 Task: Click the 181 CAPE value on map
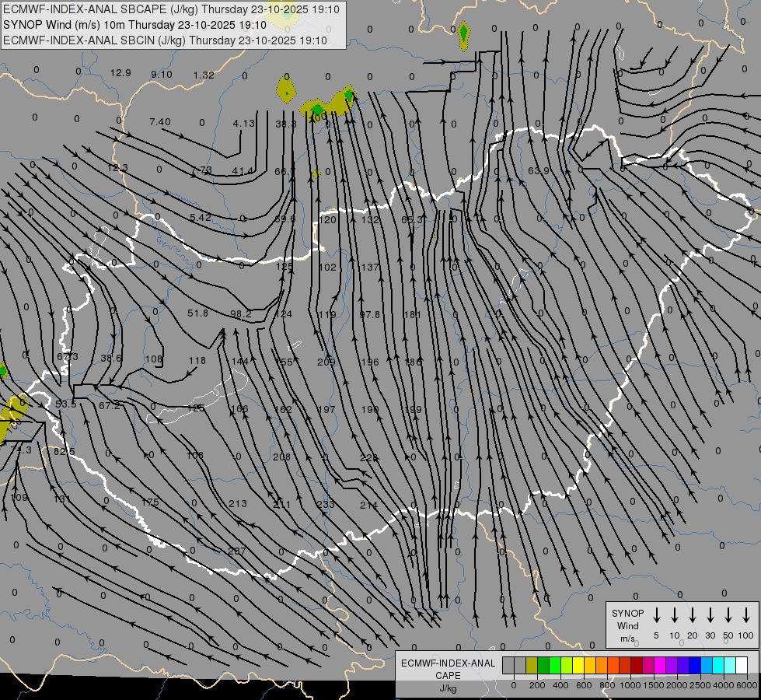pos(412,315)
